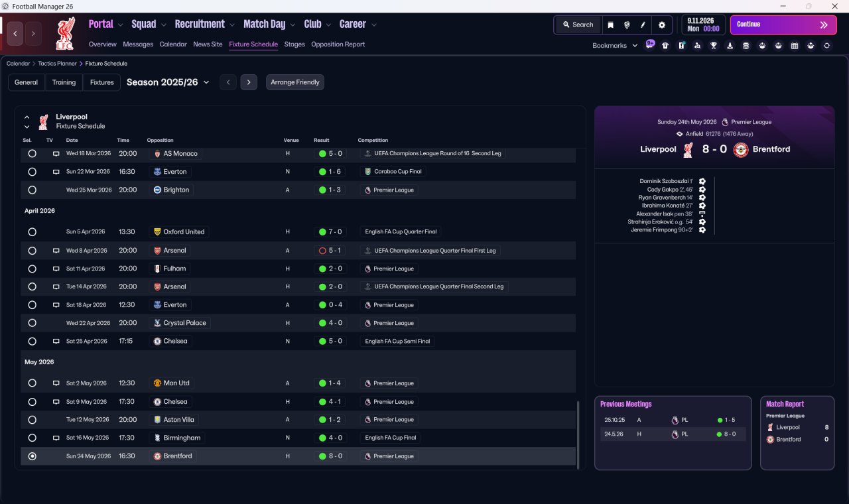The image size is (849, 504).
Task: Click the shirt icon in bookmarks bar
Action: (x=665, y=46)
